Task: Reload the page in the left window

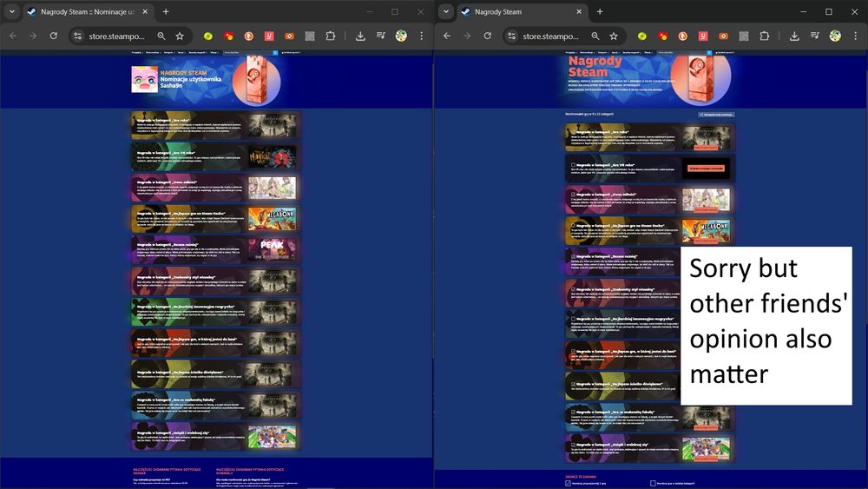Action: [x=54, y=36]
